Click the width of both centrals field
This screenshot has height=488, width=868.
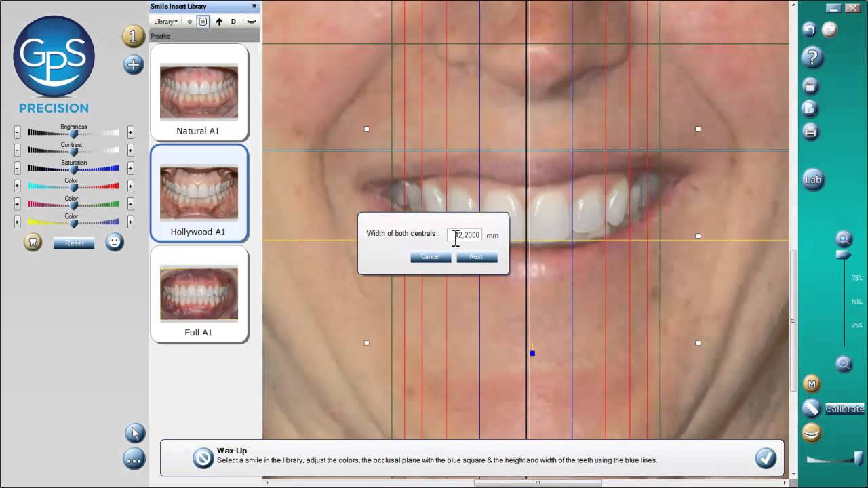click(x=465, y=235)
